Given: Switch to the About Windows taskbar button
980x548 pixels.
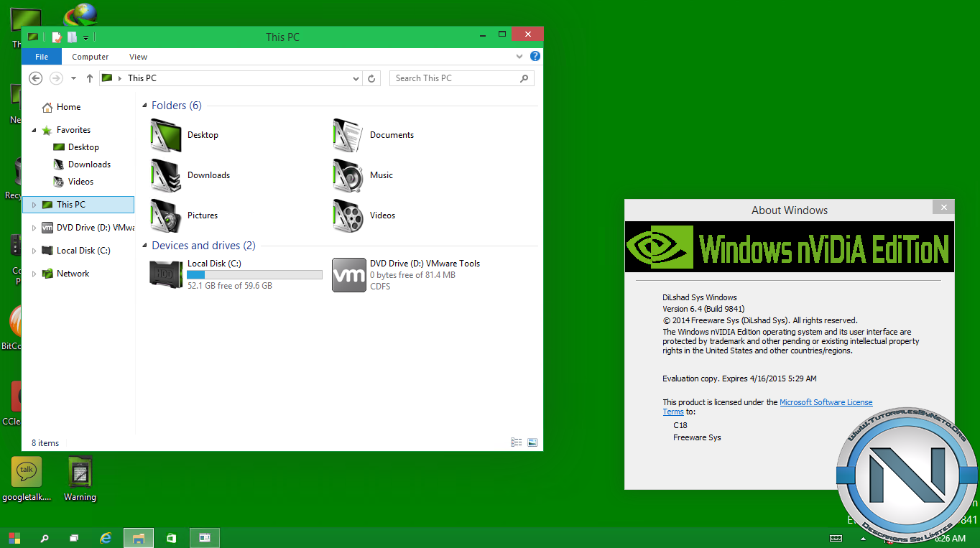Looking at the screenshot, I should point(205,537).
